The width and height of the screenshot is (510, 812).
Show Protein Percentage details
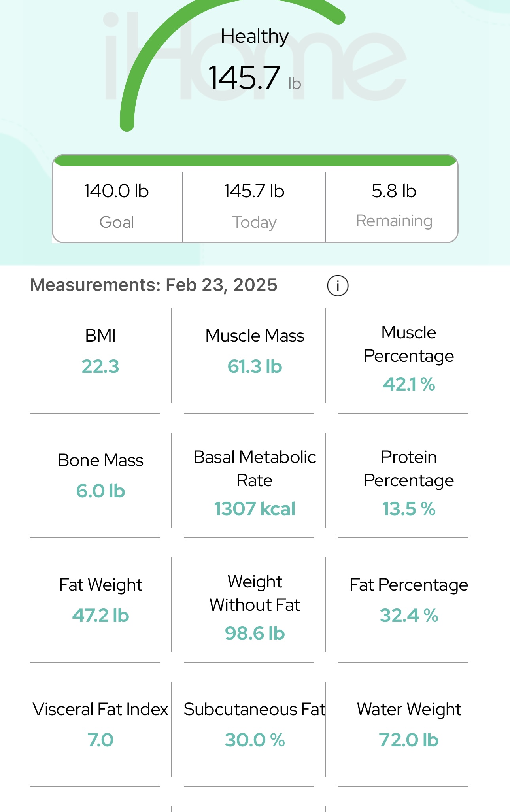tap(409, 483)
